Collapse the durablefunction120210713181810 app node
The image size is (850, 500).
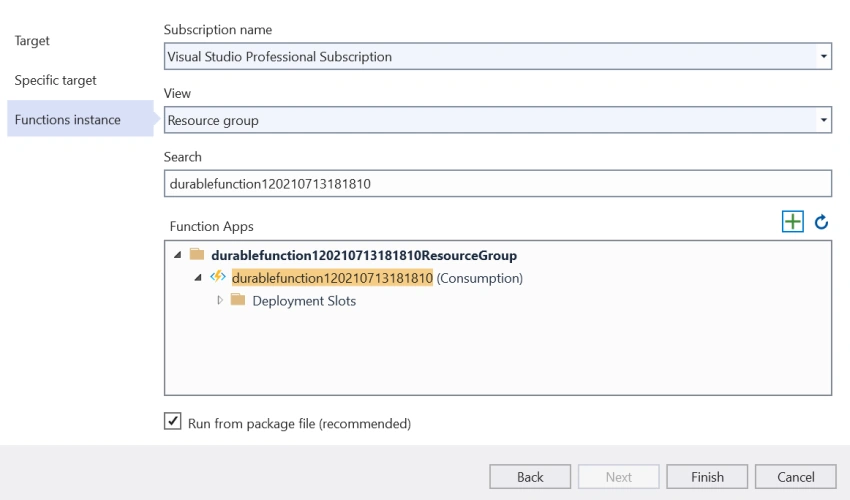pos(198,278)
